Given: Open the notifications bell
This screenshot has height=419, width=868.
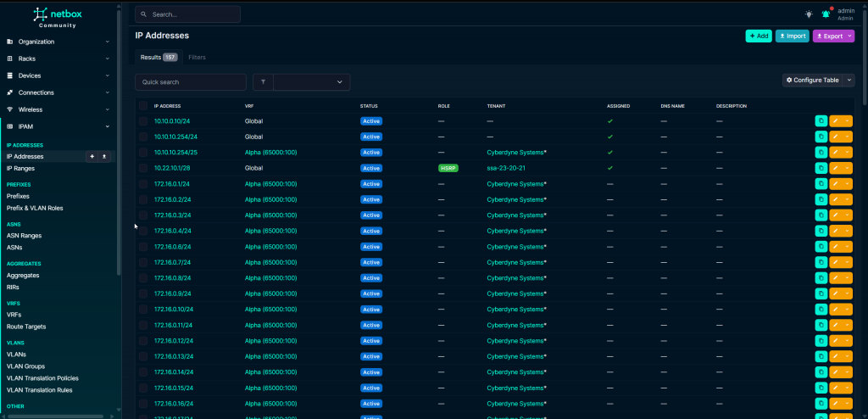Looking at the screenshot, I should [x=826, y=14].
